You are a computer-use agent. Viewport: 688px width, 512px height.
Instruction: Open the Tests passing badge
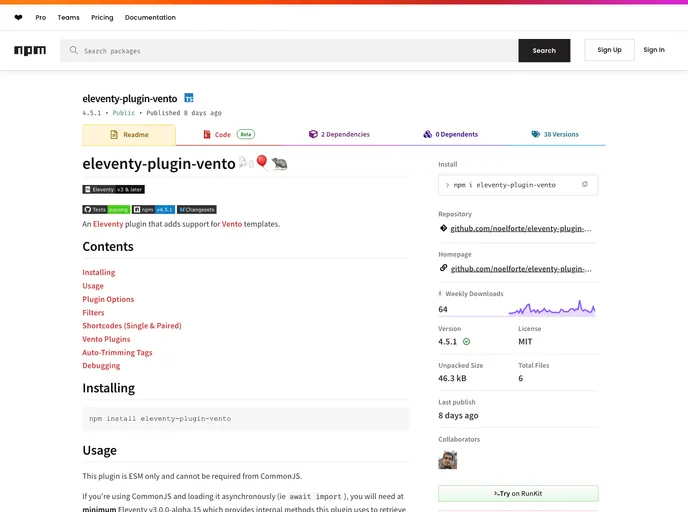106,210
